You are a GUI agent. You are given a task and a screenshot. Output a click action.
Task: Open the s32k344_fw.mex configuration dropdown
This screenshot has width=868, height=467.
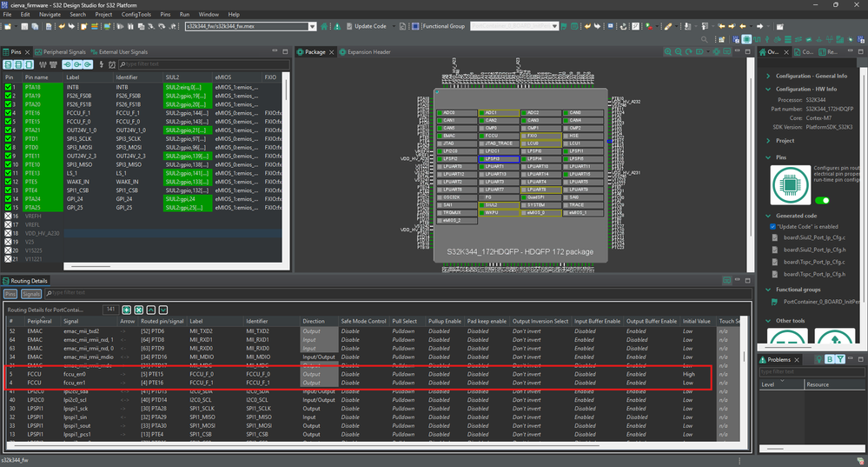pos(312,26)
